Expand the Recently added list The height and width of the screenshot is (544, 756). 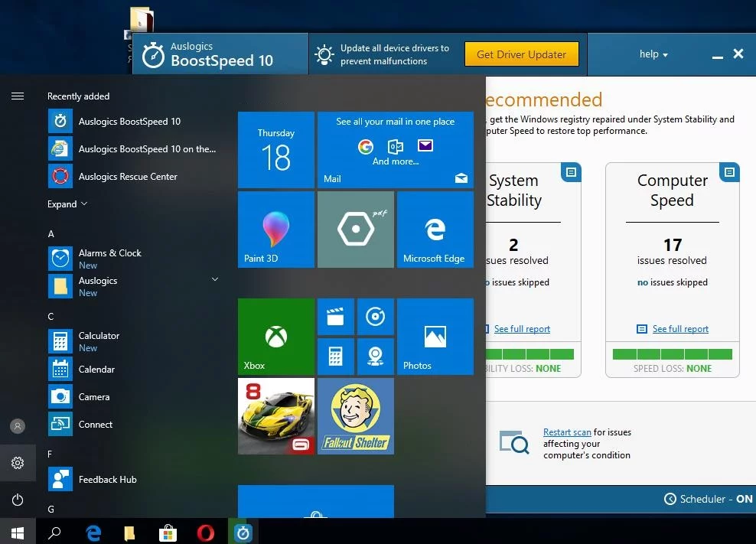tap(67, 204)
